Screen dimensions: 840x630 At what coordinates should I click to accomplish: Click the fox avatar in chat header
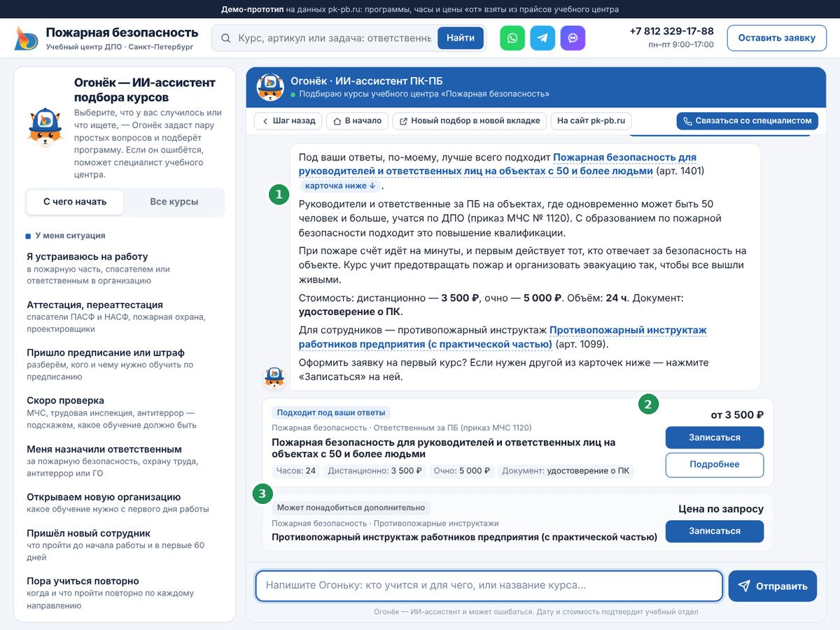270,87
